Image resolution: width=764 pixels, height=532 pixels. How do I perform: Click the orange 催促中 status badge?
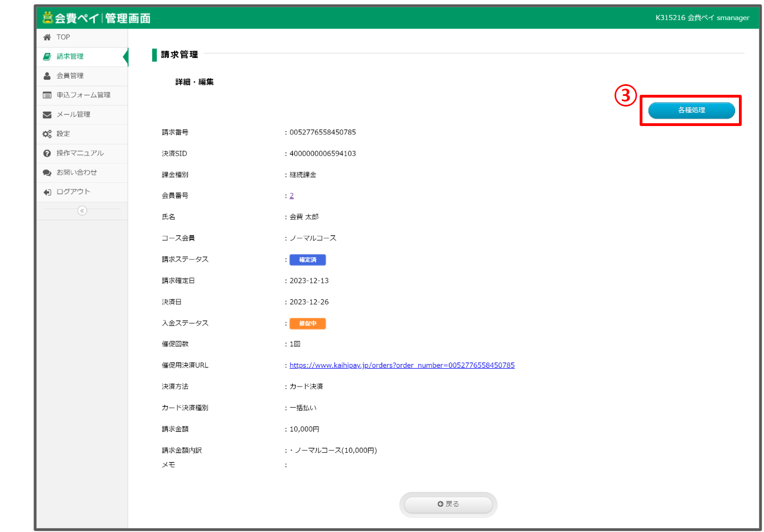(307, 323)
